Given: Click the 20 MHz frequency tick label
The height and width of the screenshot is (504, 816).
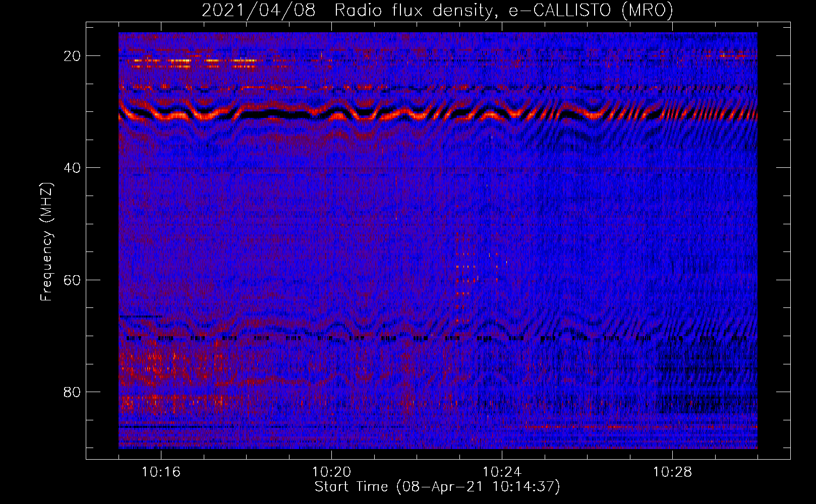Looking at the screenshot, I should tap(73, 56).
